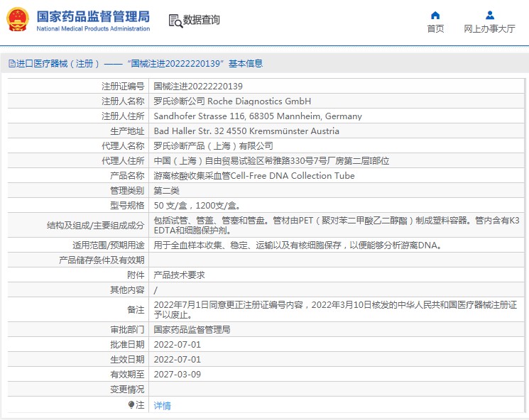The height and width of the screenshot is (420, 529).
Task: Click the 审批部门 label
Action: click(x=127, y=329)
